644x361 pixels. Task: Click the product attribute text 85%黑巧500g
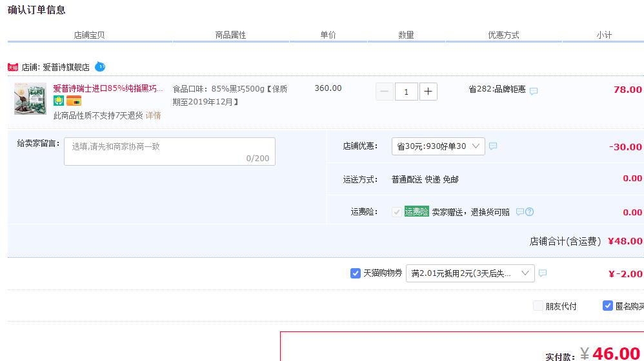(238, 88)
